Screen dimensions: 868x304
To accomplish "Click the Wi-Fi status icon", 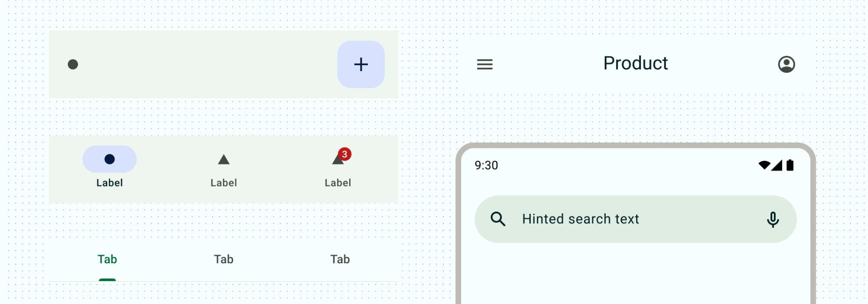I will tap(764, 165).
